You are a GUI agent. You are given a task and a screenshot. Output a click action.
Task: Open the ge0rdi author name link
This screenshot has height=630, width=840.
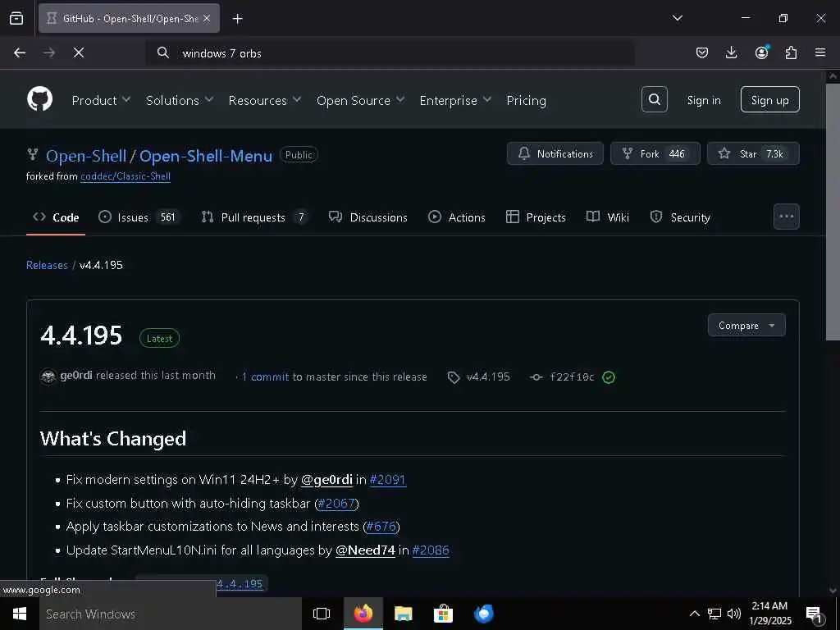(x=76, y=375)
